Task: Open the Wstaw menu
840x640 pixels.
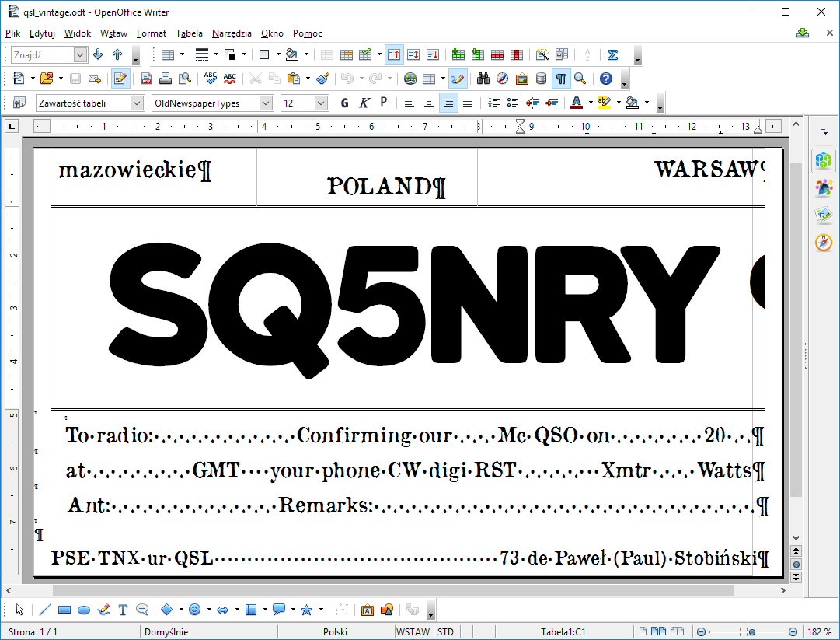Action: (113, 33)
